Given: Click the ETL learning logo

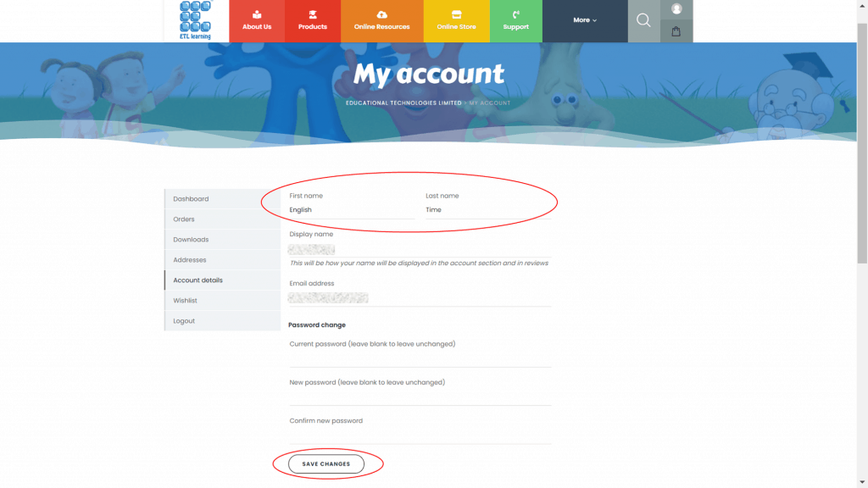Looking at the screenshot, I should (x=195, y=20).
